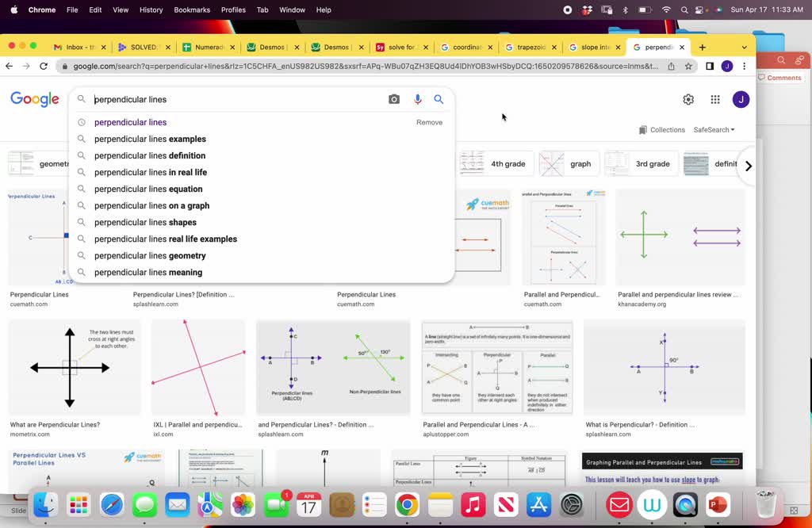Click the Bluetooth icon in the menu bar
This screenshot has width=812, height=528.
point(625,10)
